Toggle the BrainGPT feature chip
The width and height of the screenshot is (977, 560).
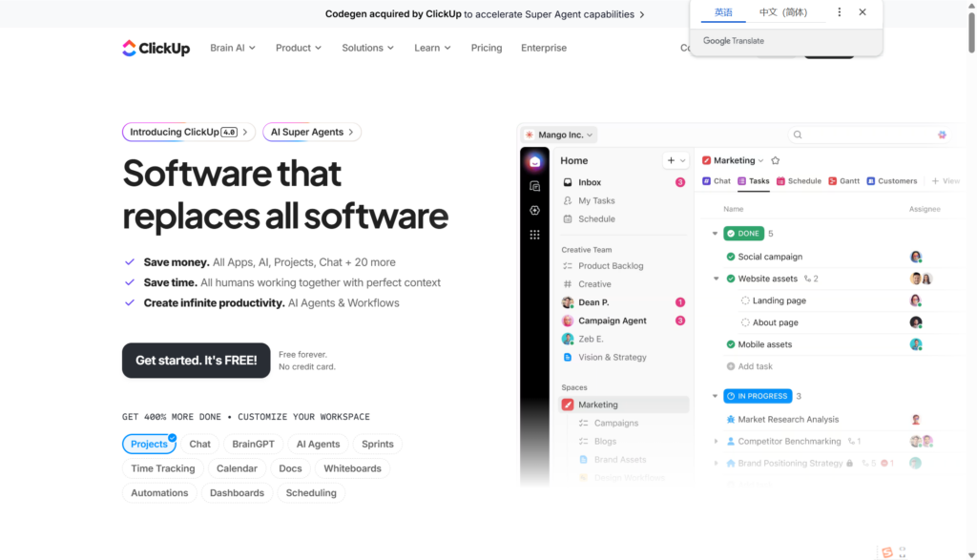pos(253,444)
